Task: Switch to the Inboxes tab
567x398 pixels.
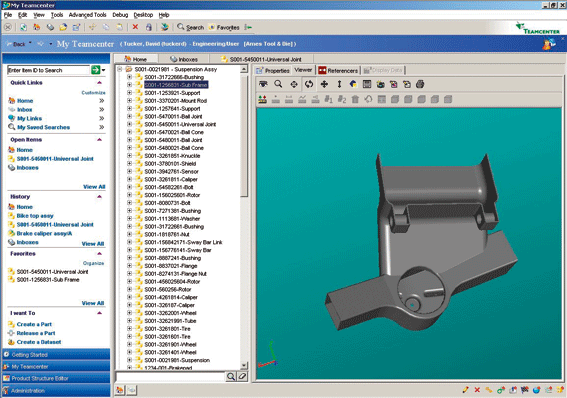Action: (x=184, y=59)
